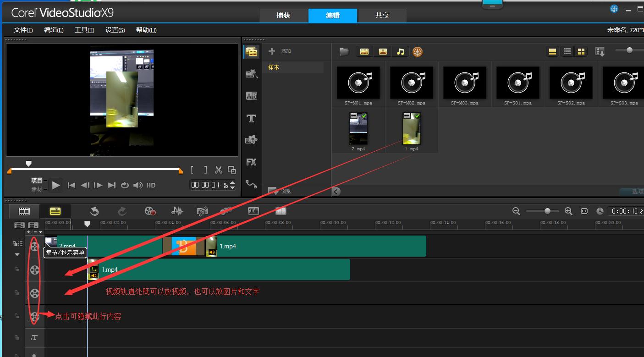This screenshot has height=357, width=644.
Task: Open the sort clips dropdown in library
Action: click(x=600, y=52)
